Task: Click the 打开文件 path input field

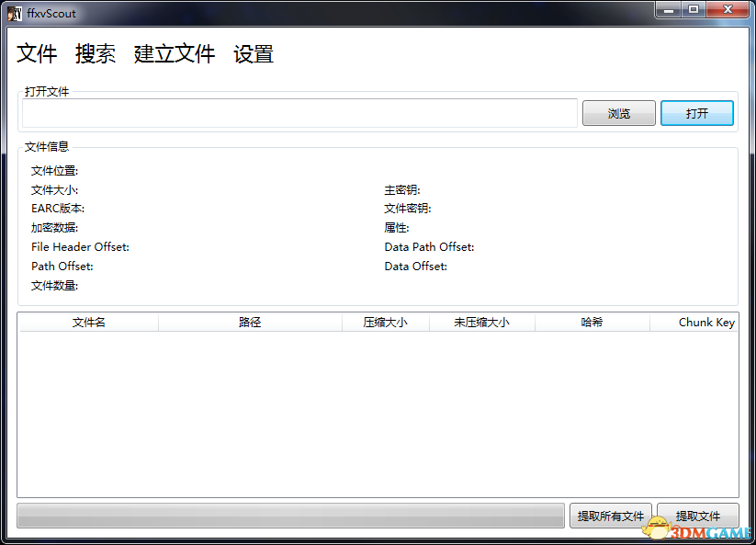Action: [x=299, y=113]
